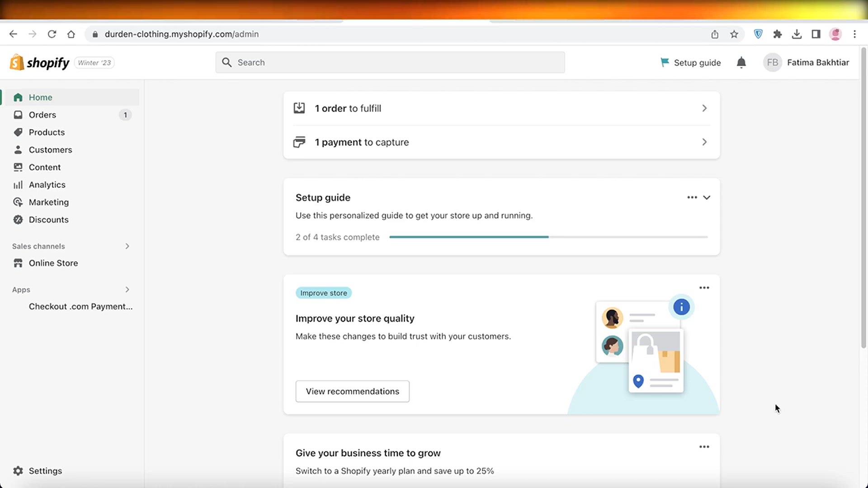The width and height of the screenshot is (868, 488).
Task: Click the page vertical scrollbar
Action: (863, 197)
